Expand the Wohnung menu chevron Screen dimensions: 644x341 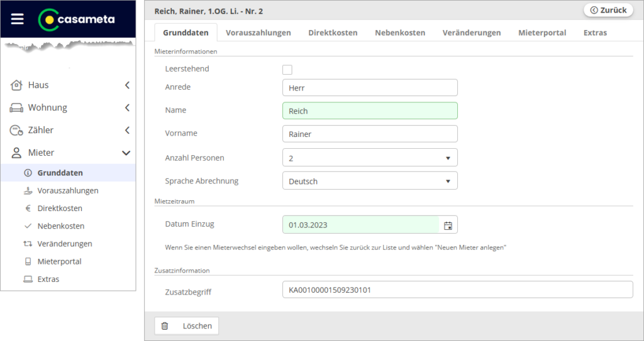click(127, 107)
